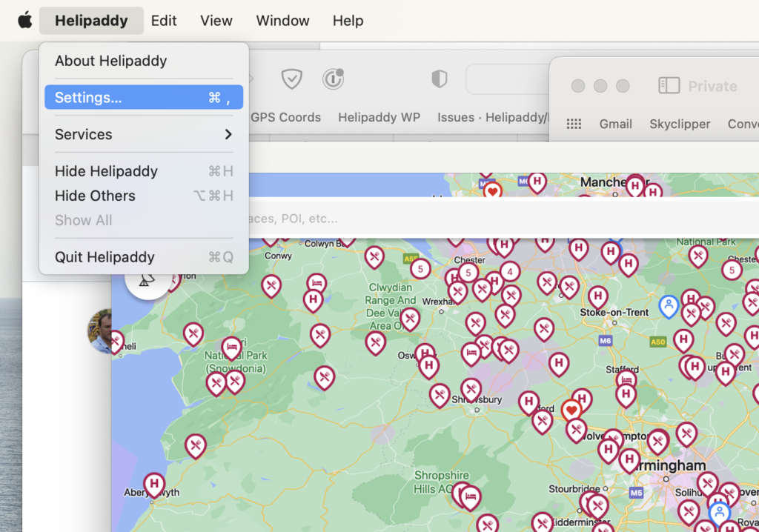The height and width of the screenshot is (532, 759).
Task: Select the hotel bed marker in Snowdonia
Action: (231, 348)
